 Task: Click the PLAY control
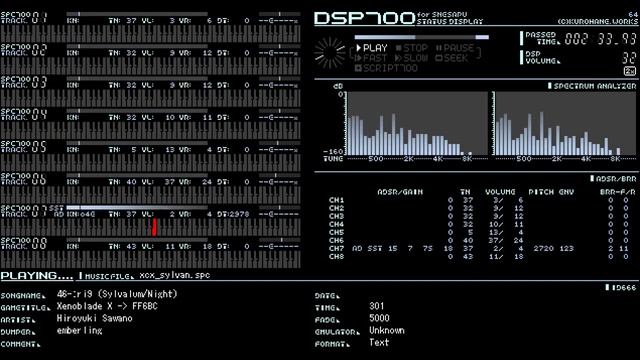pyautogui.click(x=371, y=48)
